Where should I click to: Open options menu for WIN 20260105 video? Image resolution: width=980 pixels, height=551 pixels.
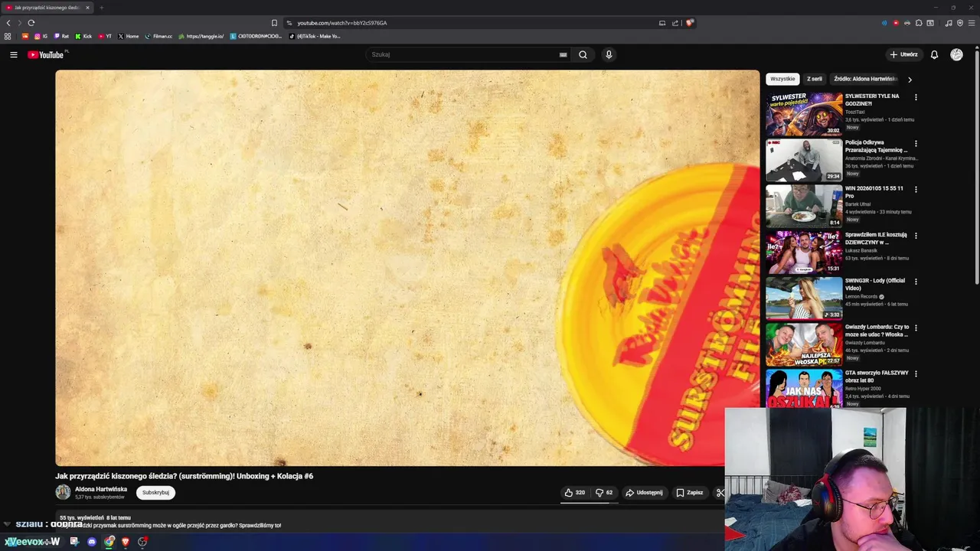click(x=916, y=189)
